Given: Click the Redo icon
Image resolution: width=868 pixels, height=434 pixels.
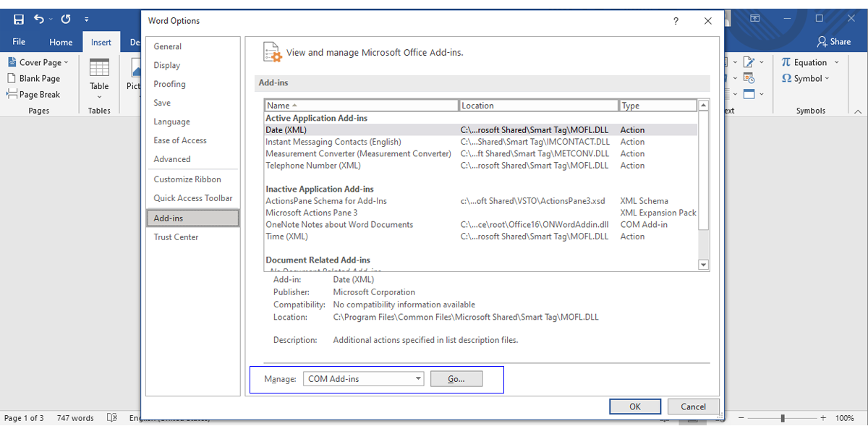Looking at the screenshot, I should point(65,19).
